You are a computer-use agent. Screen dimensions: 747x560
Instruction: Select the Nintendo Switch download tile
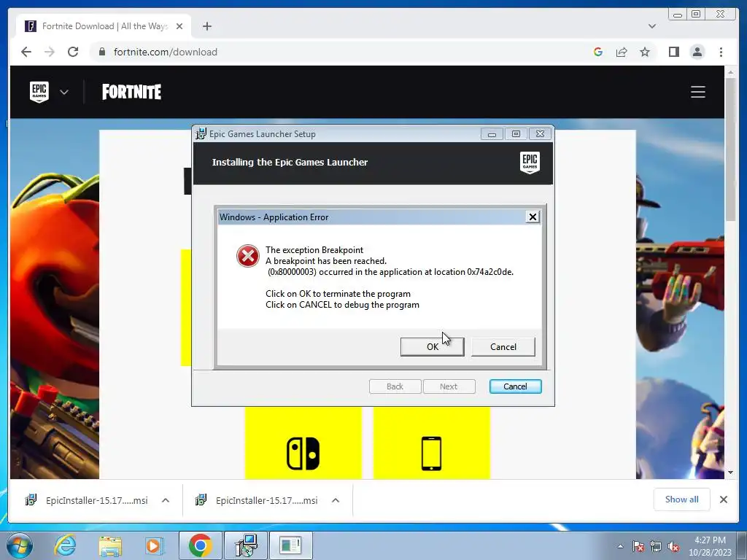point(303,443)
